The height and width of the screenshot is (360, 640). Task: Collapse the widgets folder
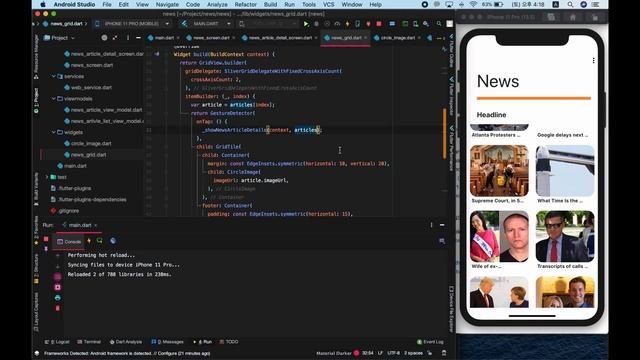(x=53, y=132)
